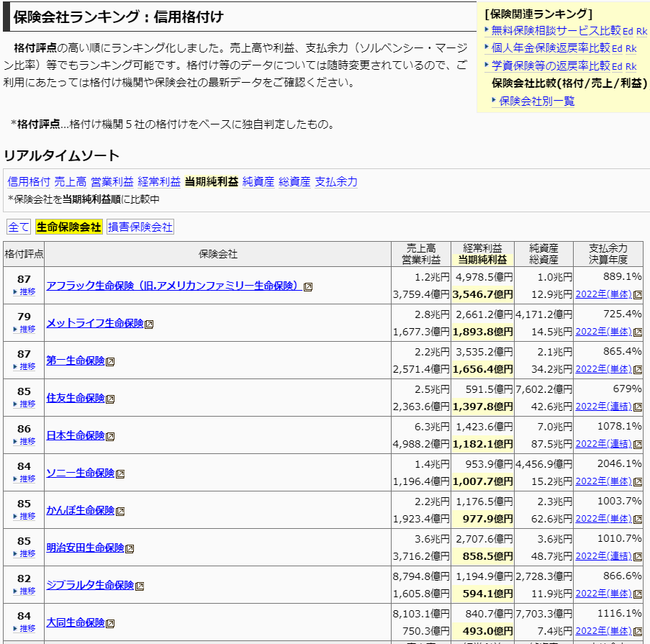Open 個人年金保険返戻率比較 link

click(551, 48)
